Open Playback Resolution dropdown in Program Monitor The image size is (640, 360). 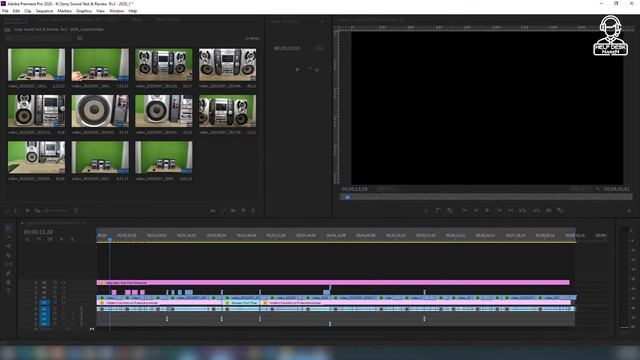point(581,189)
